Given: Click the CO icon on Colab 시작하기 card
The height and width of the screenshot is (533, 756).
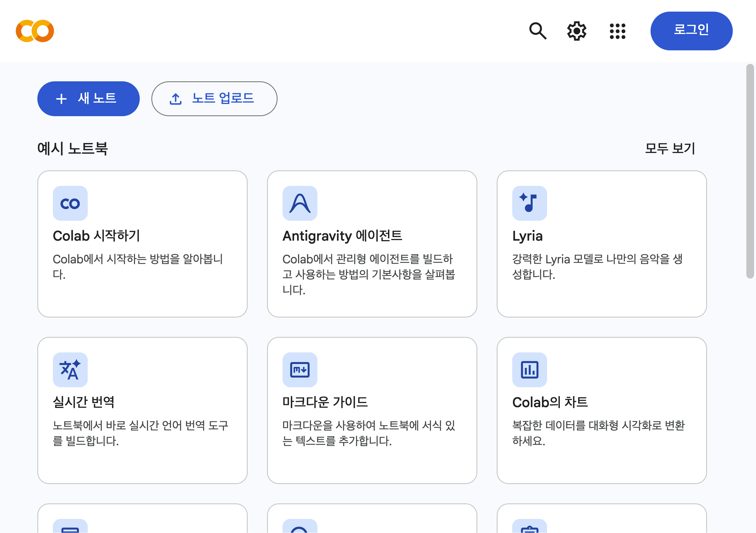Looking at the screenshot, I should tap(70, 204).
